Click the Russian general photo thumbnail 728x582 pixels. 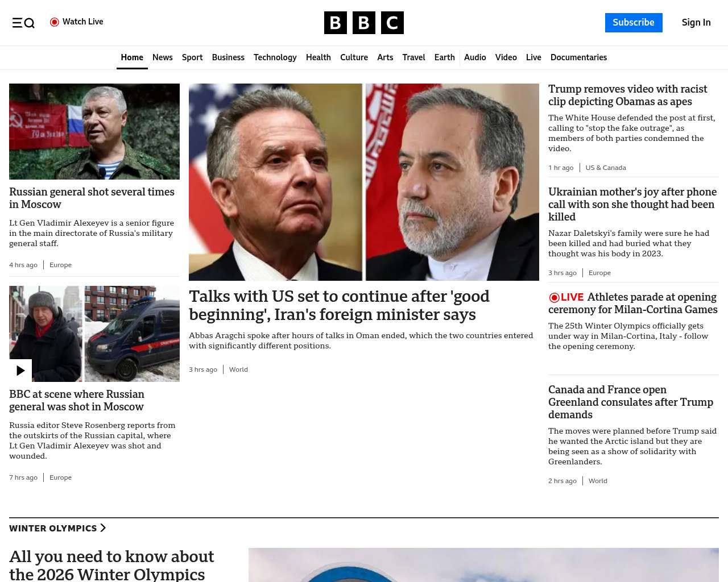[x=94, y=131]
